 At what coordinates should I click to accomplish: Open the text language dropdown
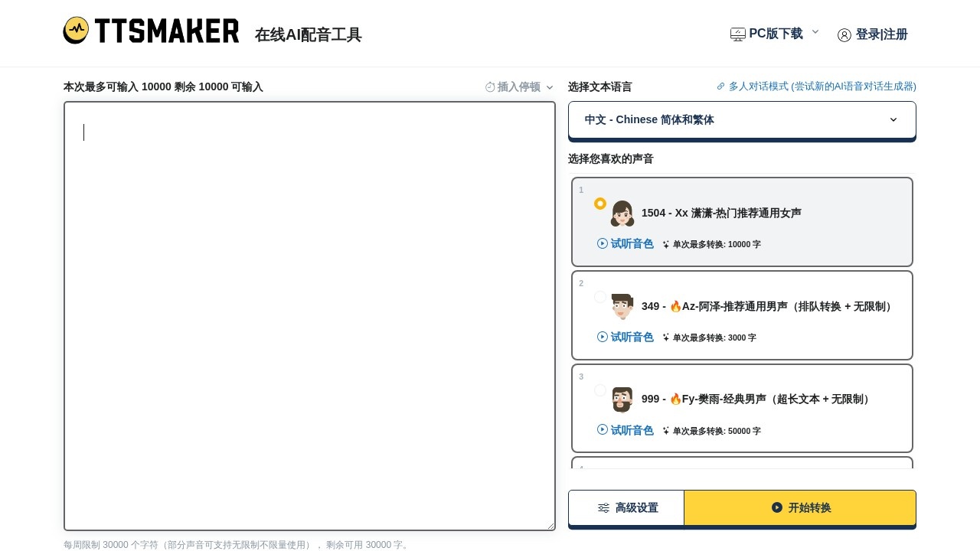[x=741, y=119]
